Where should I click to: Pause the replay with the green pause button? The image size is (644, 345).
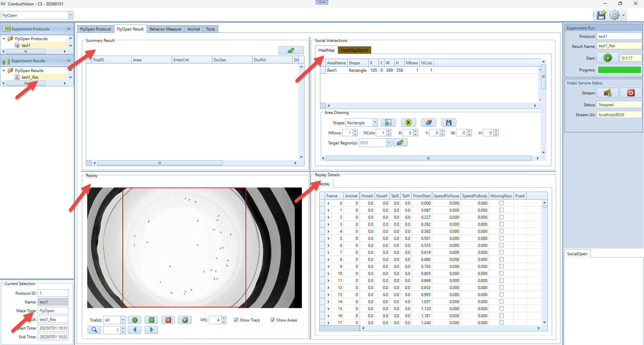coord(151,320)
